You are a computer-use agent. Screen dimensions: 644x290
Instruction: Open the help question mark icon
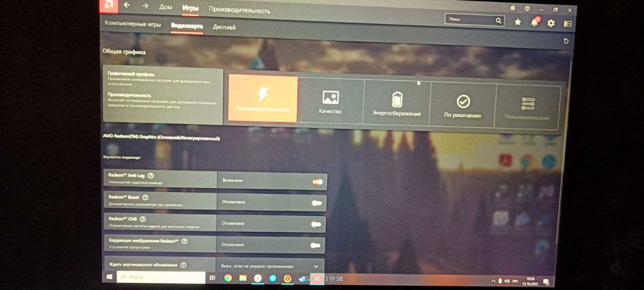527,9
